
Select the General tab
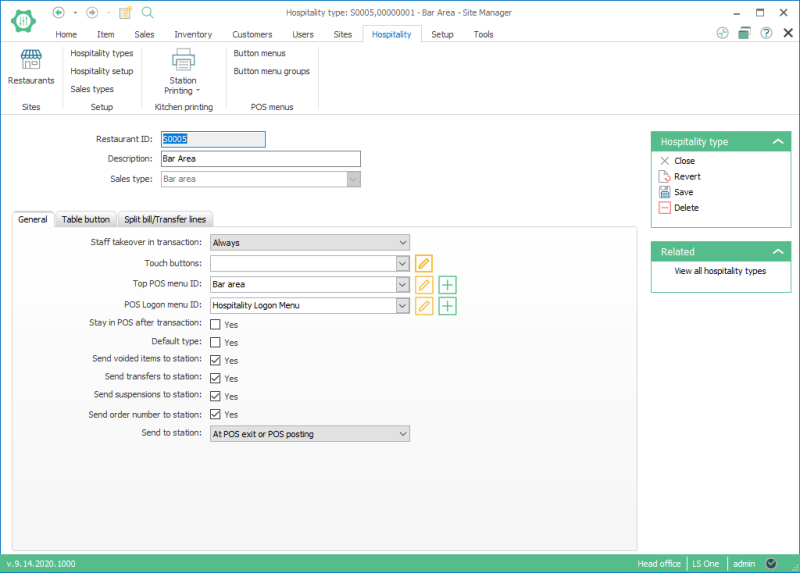click(x=33, y=219)
